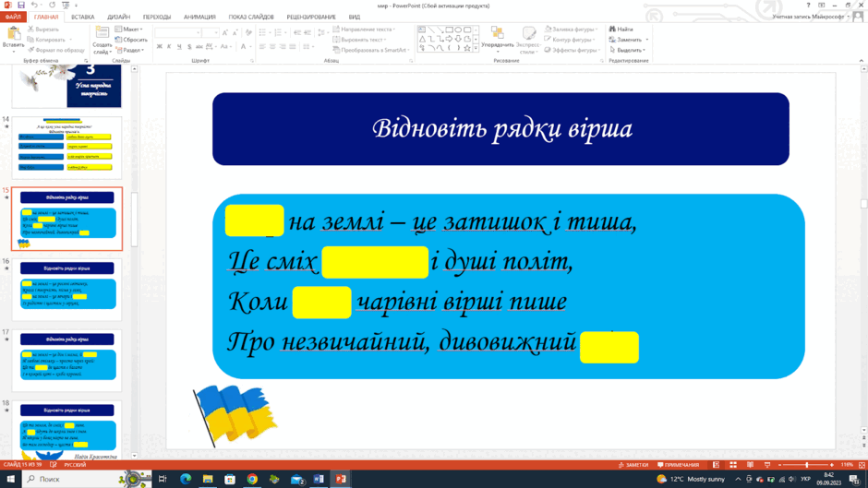Switch to slide sorter view icon
868x488 pixels.
click(x=733, y=465)
